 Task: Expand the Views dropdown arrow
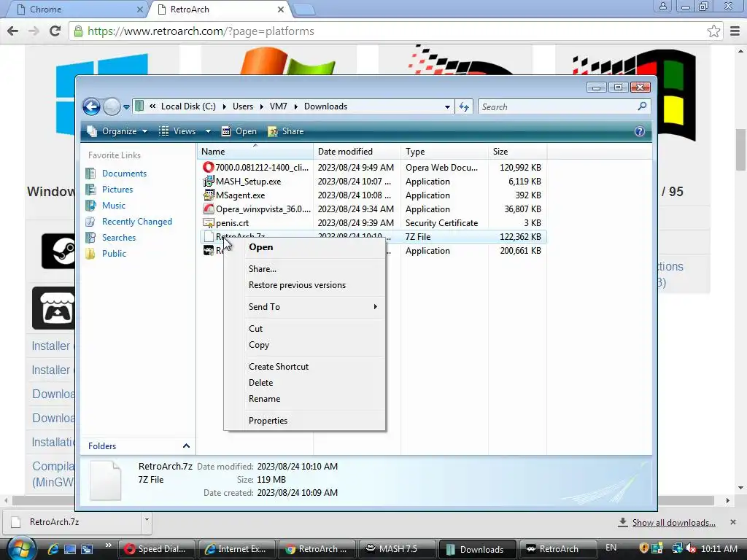208,131
